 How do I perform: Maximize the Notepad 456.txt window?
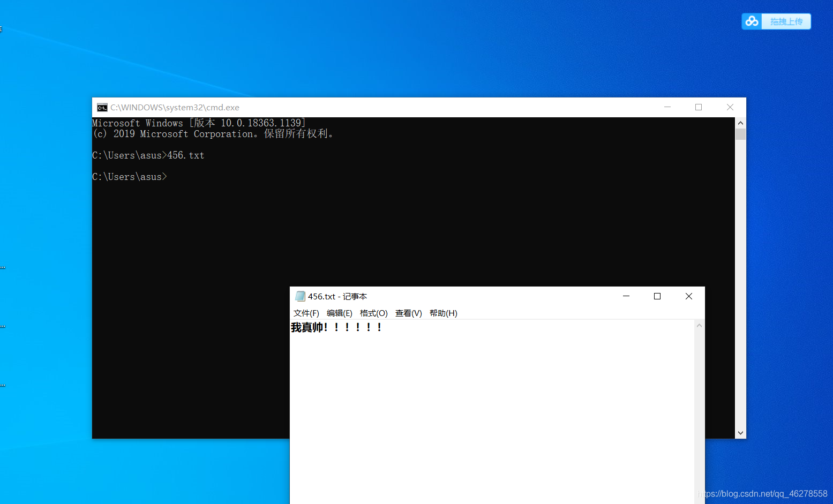(x=657, y=296)
